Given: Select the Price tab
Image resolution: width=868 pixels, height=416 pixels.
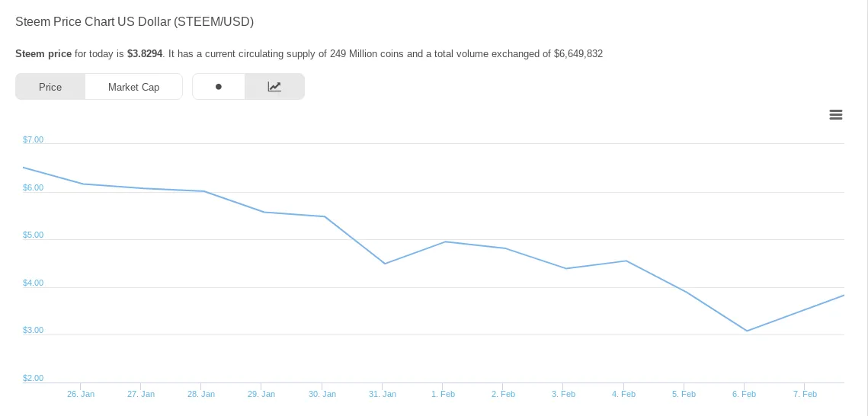Looking at the screenshot, I should coord(50,87).
